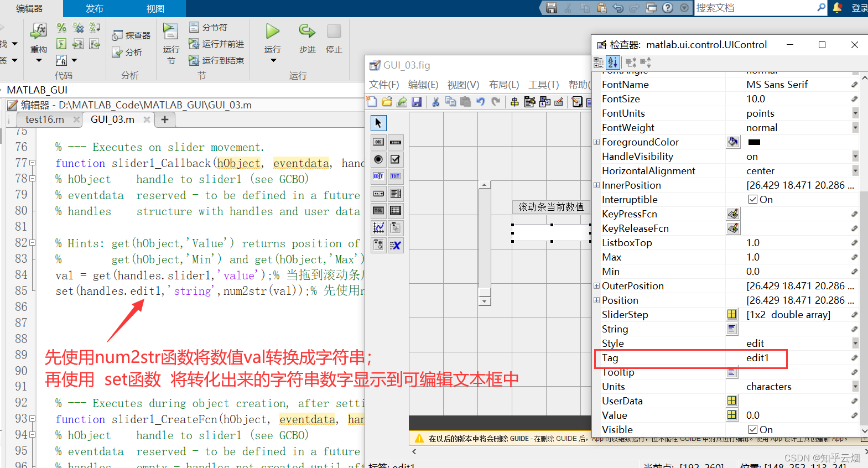This screenshot has width=868, height=468.
Task: Expand the InnerPosition property node
Action: (596, 185)
